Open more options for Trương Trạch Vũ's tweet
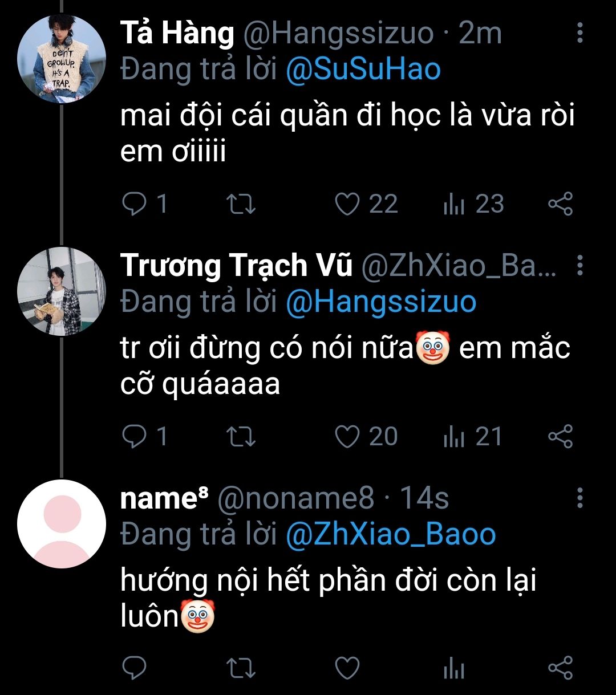The height and width of the screenshot is (695, 616). (579, 266)
